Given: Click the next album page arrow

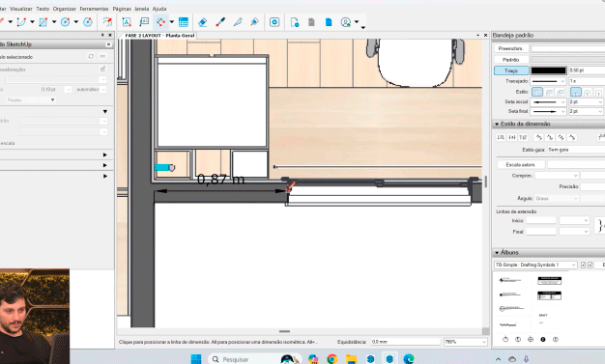Looking at the screenshot, I should [590, 265].
